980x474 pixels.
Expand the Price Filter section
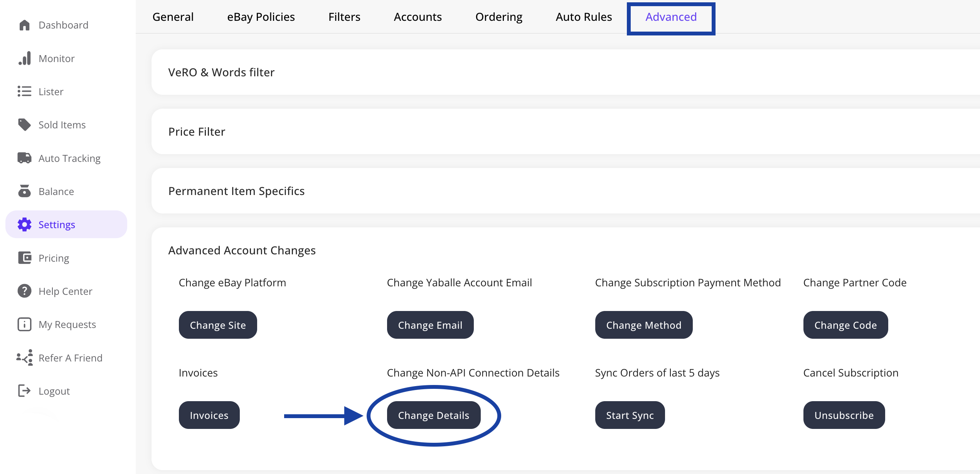click(x=197, y=132)
